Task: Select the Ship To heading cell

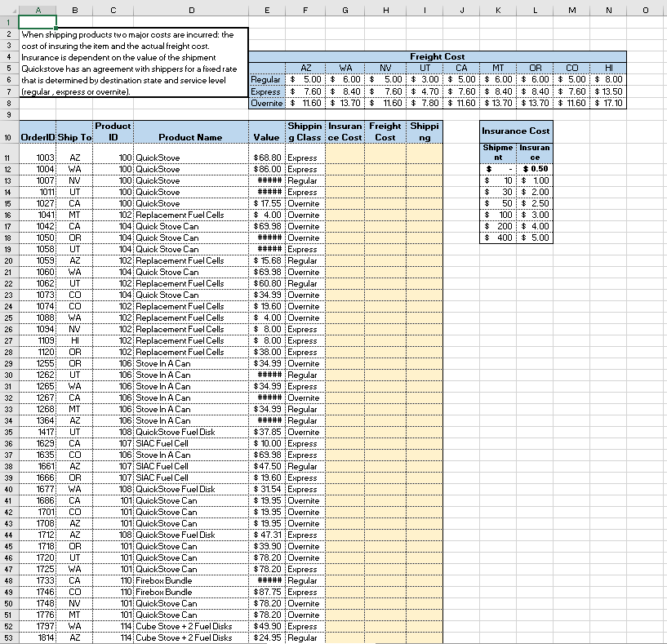Action: tap(74, 132)
